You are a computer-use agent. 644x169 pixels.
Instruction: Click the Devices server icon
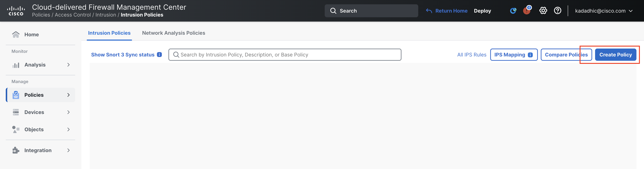(x=16, y=112)
